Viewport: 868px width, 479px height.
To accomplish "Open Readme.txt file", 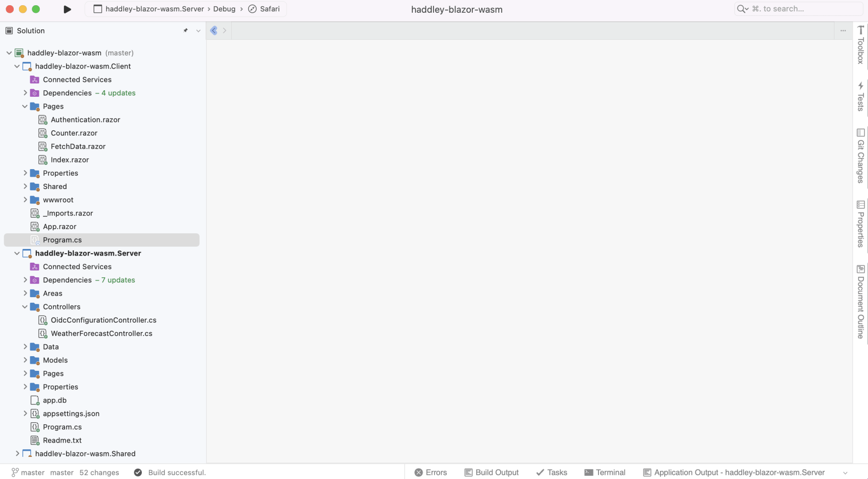I will point(62,440).
